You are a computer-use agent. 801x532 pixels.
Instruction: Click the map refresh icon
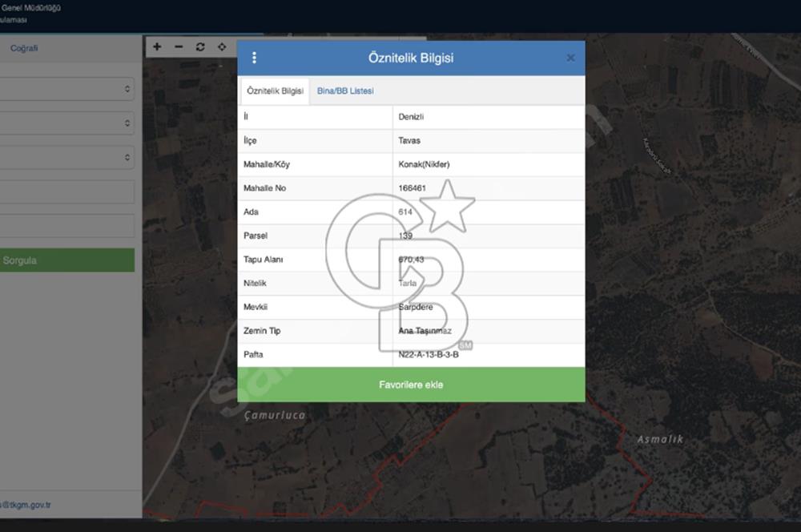tap(200, 47)
